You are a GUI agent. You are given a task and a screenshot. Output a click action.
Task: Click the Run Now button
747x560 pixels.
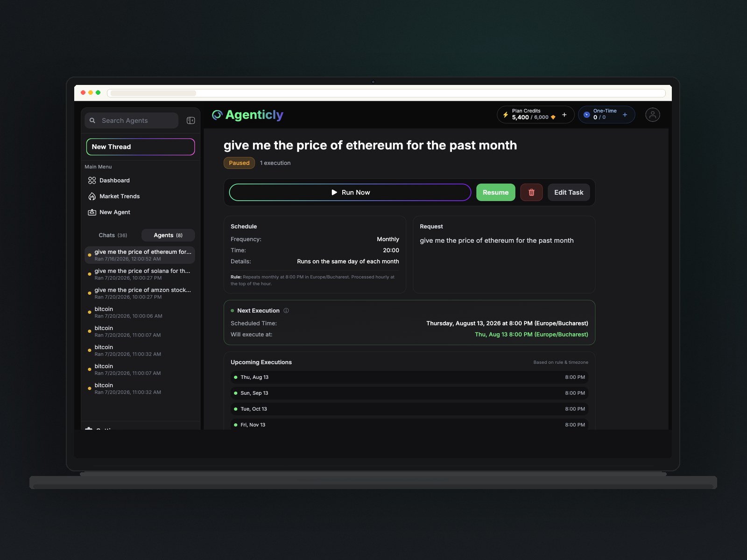click(350, 192)
